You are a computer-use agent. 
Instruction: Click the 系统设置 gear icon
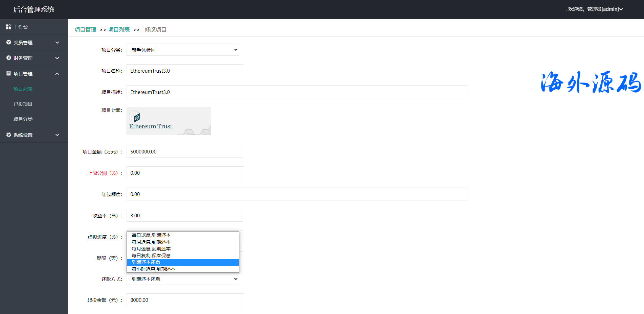[x=8, y=135]
